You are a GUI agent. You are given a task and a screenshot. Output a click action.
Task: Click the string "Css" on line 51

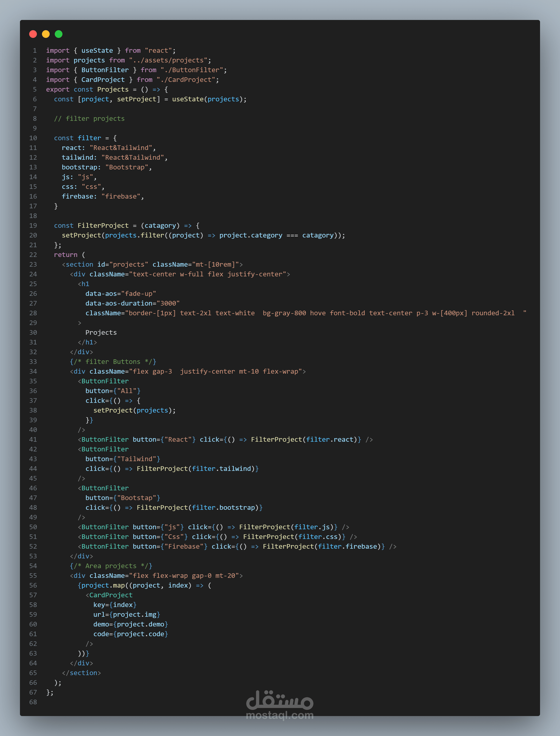(174, 537)
